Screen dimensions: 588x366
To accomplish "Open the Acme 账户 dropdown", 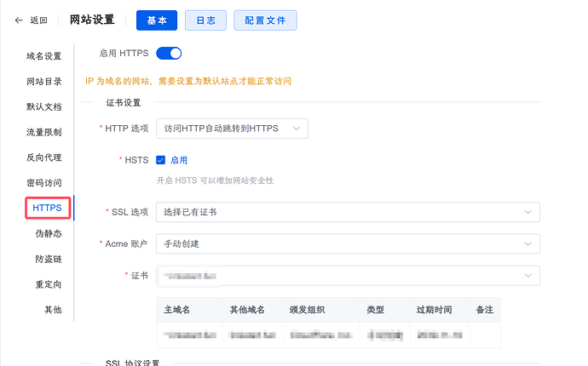I will [348, 244].
